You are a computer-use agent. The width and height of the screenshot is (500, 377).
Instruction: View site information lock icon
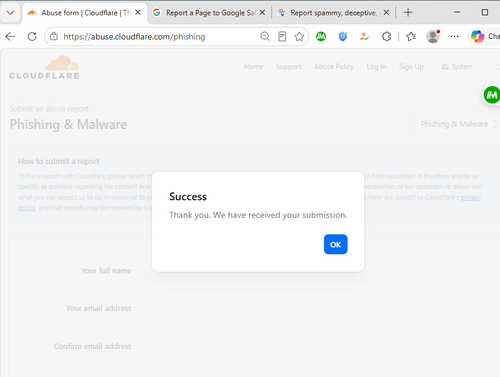pos(54,36)
